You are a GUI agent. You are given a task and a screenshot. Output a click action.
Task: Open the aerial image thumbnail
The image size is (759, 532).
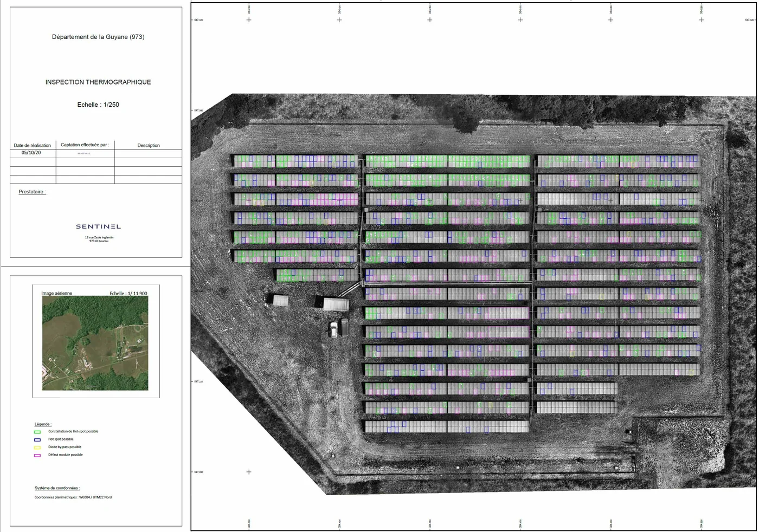point(95,343)
